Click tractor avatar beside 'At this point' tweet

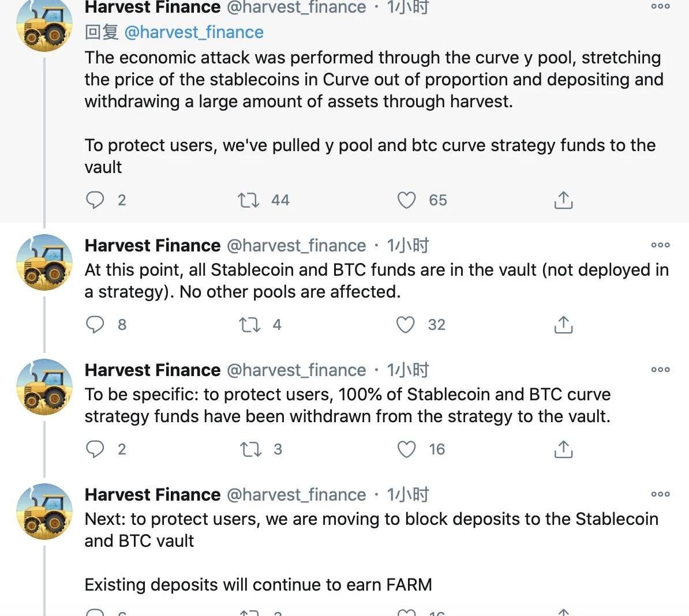(x=44, y=262)
